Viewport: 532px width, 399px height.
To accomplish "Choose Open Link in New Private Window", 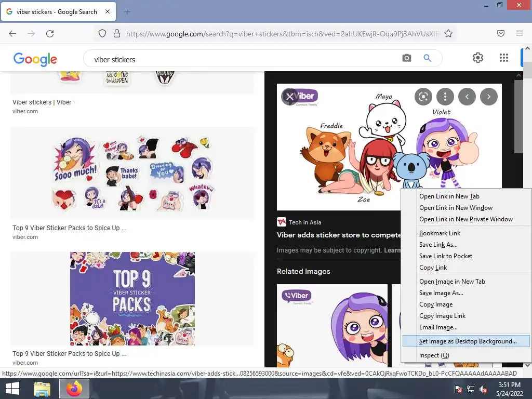I will pos(466,219).
